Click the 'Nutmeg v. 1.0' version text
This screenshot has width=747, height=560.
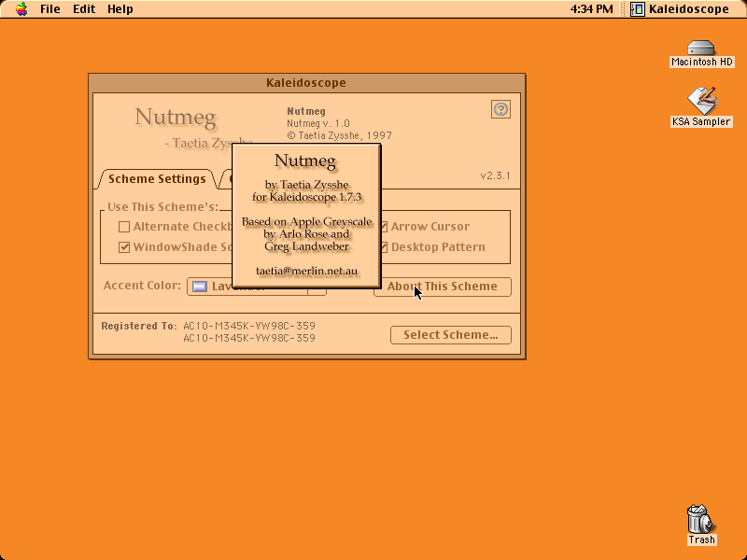pyautogui.click(x=318, y=124)
